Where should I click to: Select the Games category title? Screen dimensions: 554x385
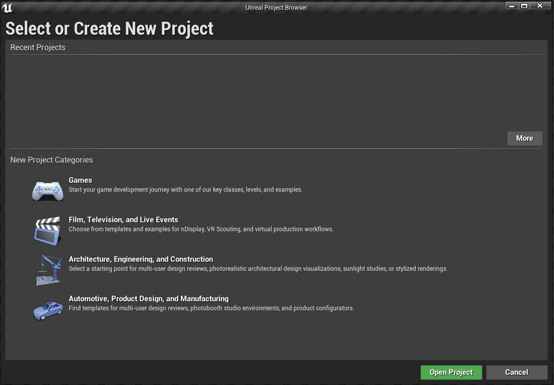tap(80, 180)
